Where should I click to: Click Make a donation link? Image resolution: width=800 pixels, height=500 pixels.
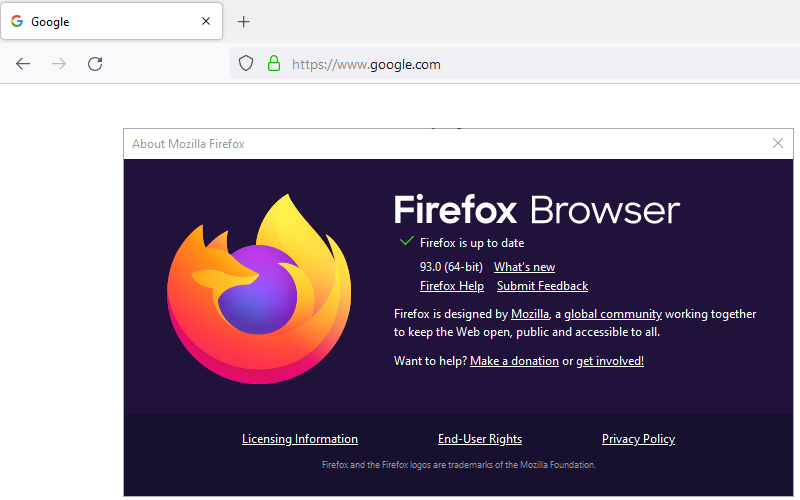click(514, 361)
